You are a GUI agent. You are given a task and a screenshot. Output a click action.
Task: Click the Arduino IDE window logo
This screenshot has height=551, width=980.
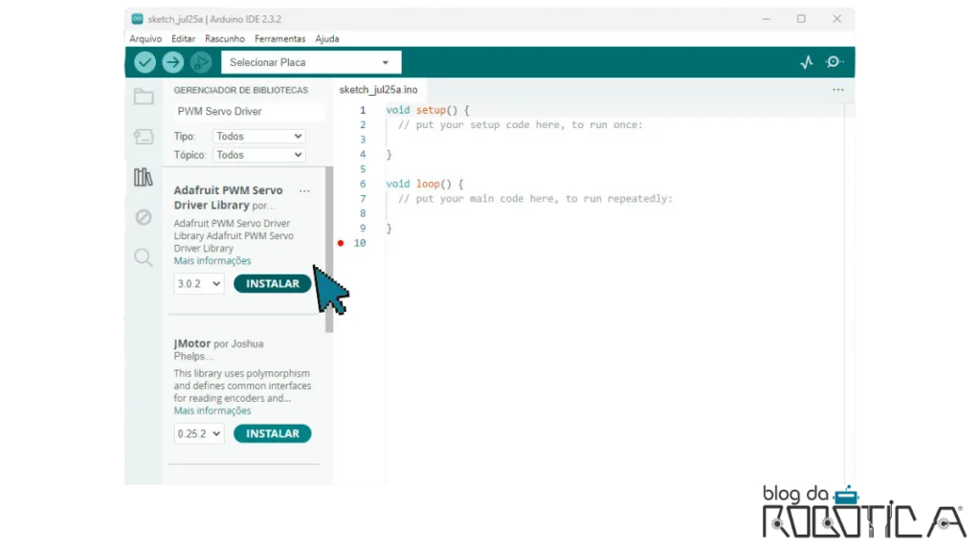[137, 19]
